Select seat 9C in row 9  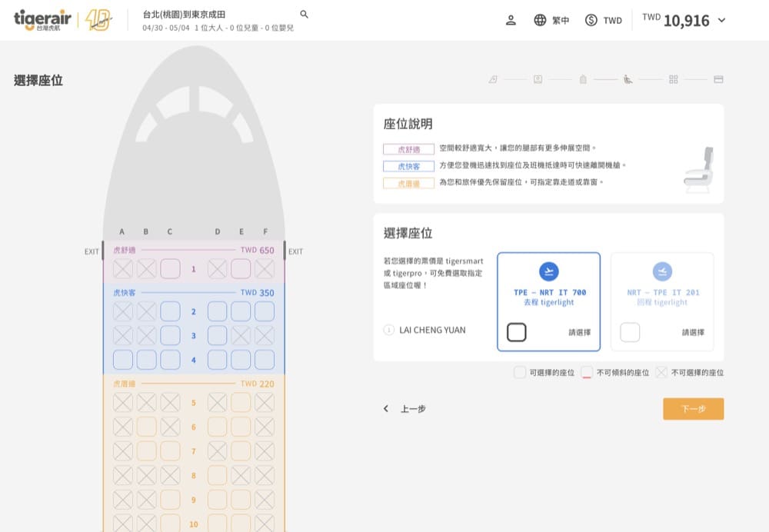(170, 499)
